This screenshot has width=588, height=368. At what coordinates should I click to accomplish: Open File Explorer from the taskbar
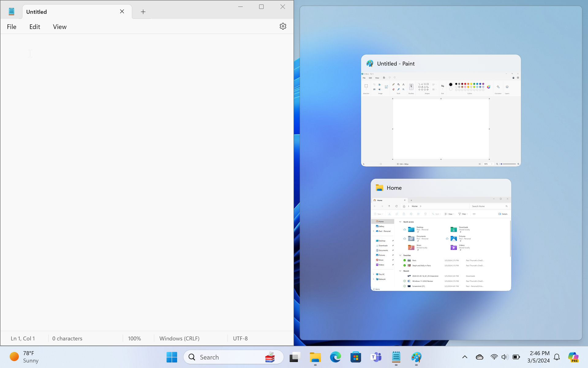315,357
